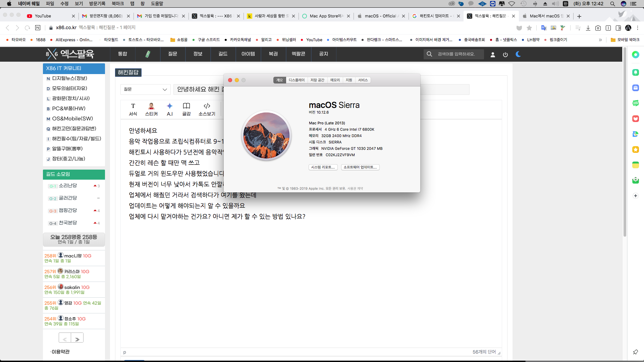Click the address bar URL x86.co.kr
Image resolution: width=644 pixels, height=362 pixels.
pyautogui.click(x=66, y=27)
